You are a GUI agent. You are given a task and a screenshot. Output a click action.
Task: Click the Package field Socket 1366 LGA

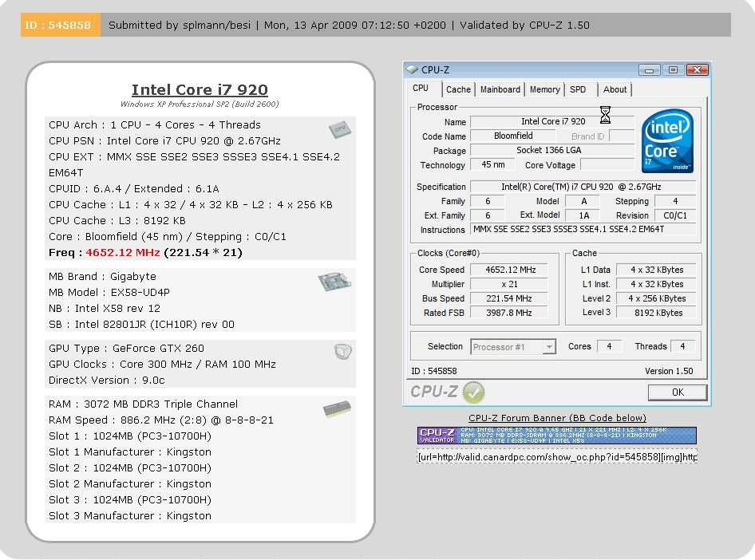pos(552,151)
